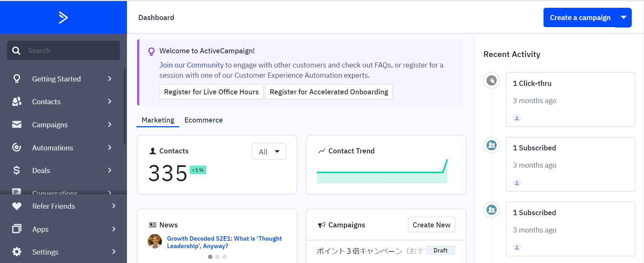Screen dimensions: 644x263
Task: Click the 335 contacts count
Action: tap(168, 173)
